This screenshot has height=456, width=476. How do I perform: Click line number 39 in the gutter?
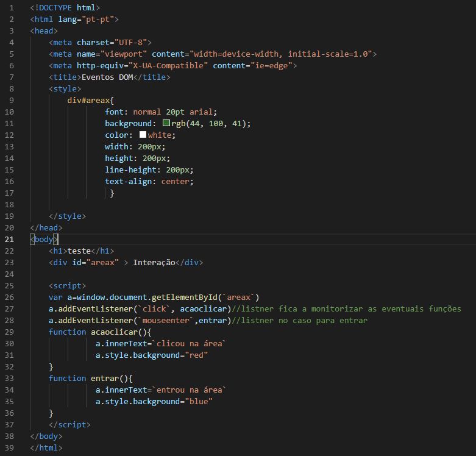[9, 448]
